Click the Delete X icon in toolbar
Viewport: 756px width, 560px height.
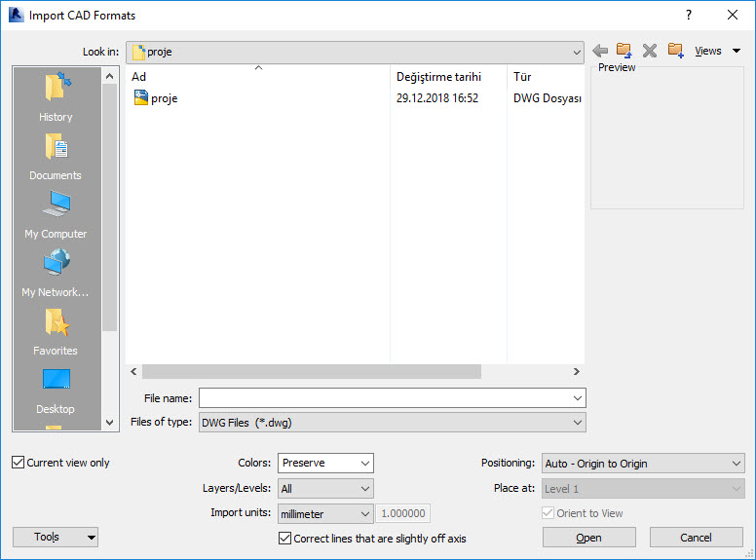click(650, 51)
